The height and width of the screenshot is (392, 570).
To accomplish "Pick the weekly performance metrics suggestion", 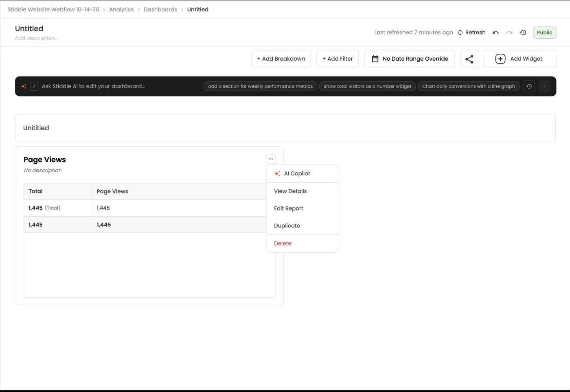I will coord(260,86).
